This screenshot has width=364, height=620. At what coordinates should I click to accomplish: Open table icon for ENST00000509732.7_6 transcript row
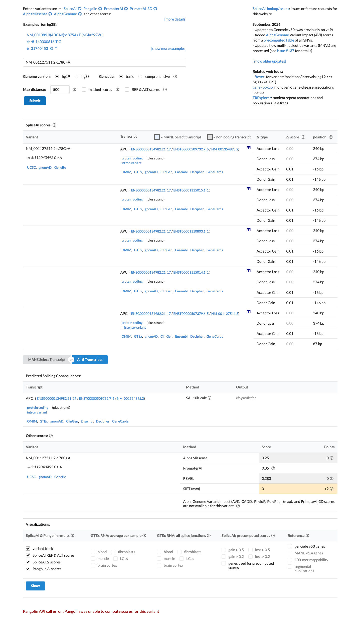click(x=249, y=148)
